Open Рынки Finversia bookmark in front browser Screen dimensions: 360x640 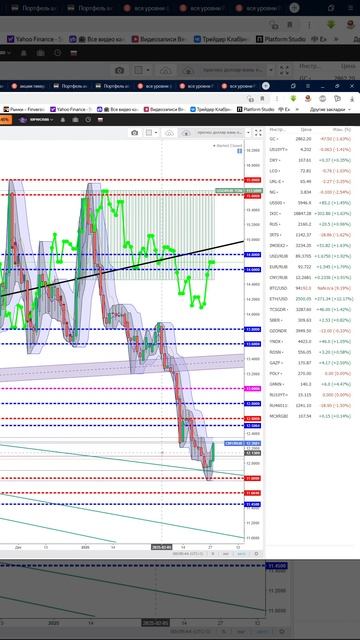tap(24, 109)
